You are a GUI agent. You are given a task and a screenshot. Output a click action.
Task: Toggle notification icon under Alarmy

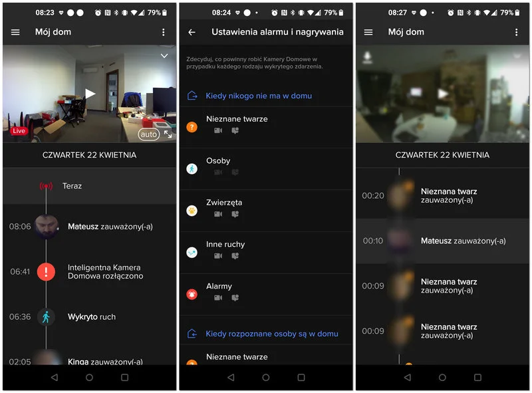click(x=234, y=297)
